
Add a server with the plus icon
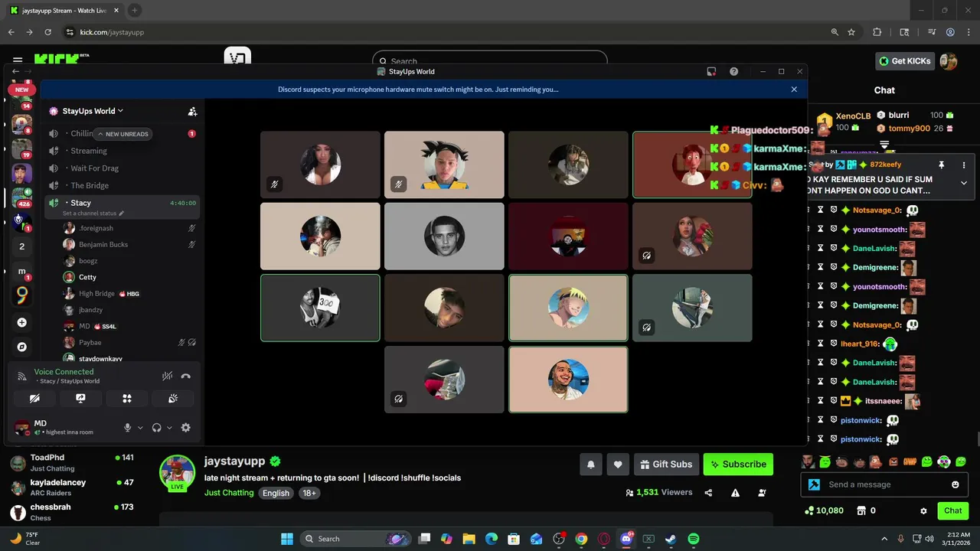22,323
